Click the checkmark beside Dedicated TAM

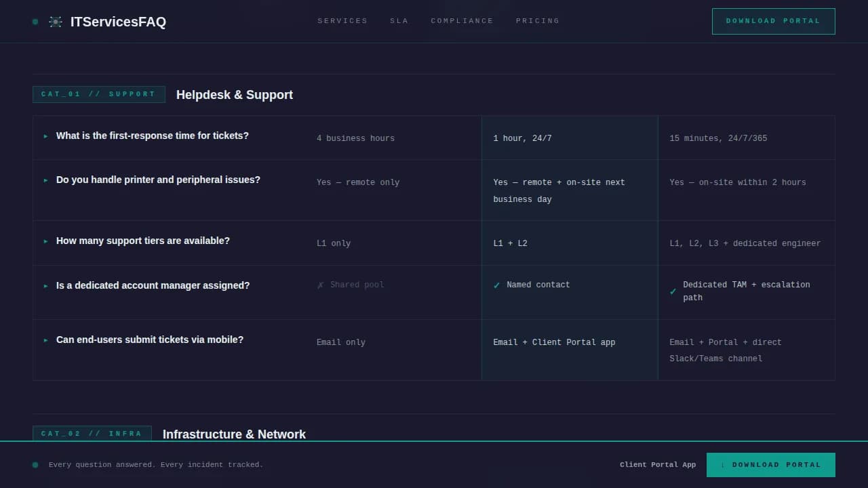coord(673,291)
